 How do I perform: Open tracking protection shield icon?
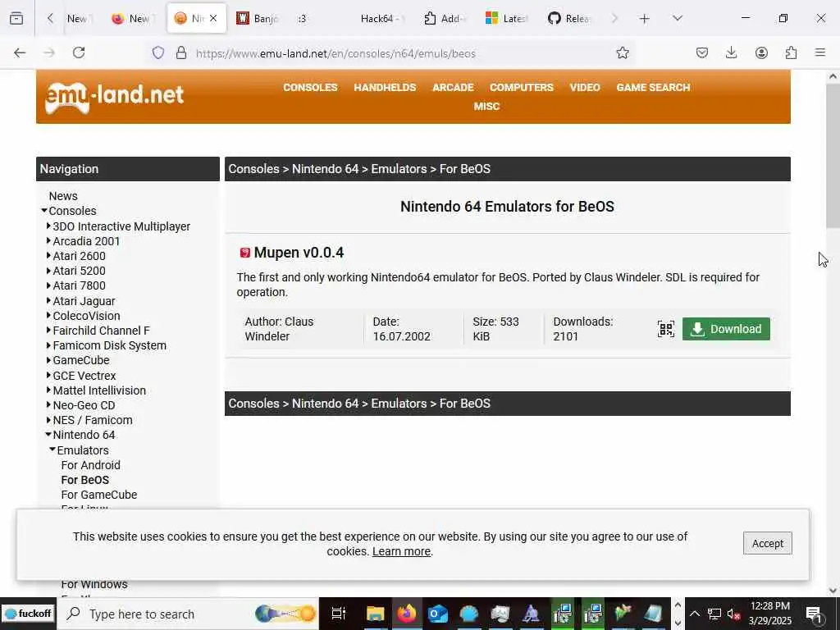(x=158, y=52)
